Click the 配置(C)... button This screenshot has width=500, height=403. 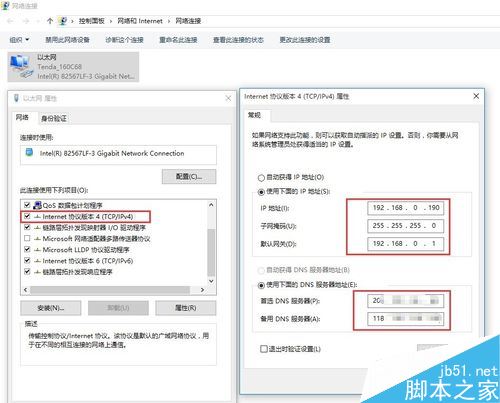pyautogui.click(x=189, y=177)
